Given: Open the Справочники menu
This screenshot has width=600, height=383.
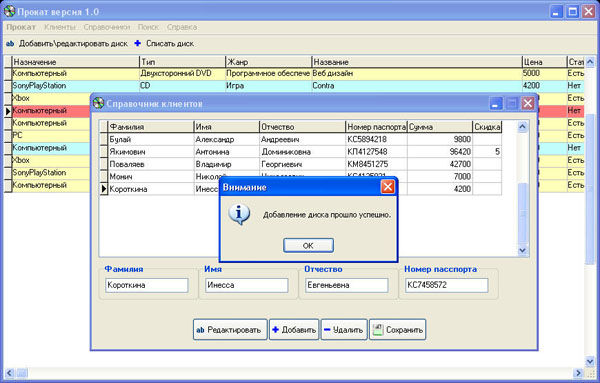Looking at the screenshot, I should (x=107, y=27).
